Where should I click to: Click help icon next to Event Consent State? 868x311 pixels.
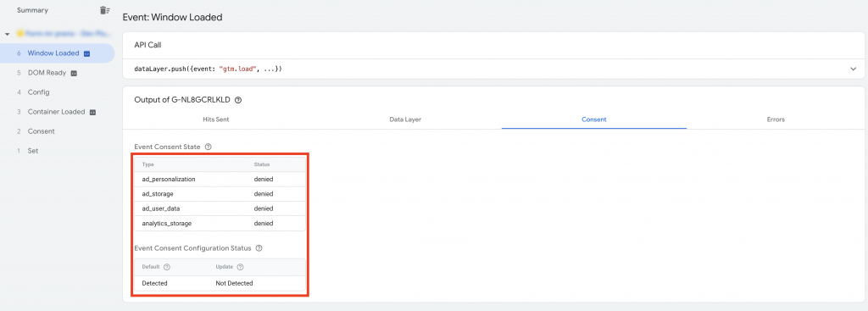[209, 147]
